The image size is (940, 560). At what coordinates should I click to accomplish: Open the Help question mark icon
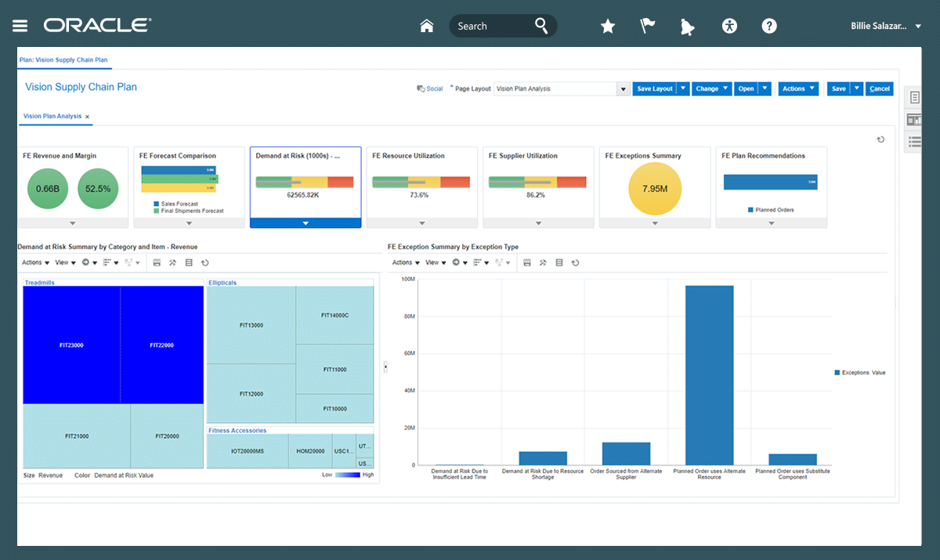769,26
